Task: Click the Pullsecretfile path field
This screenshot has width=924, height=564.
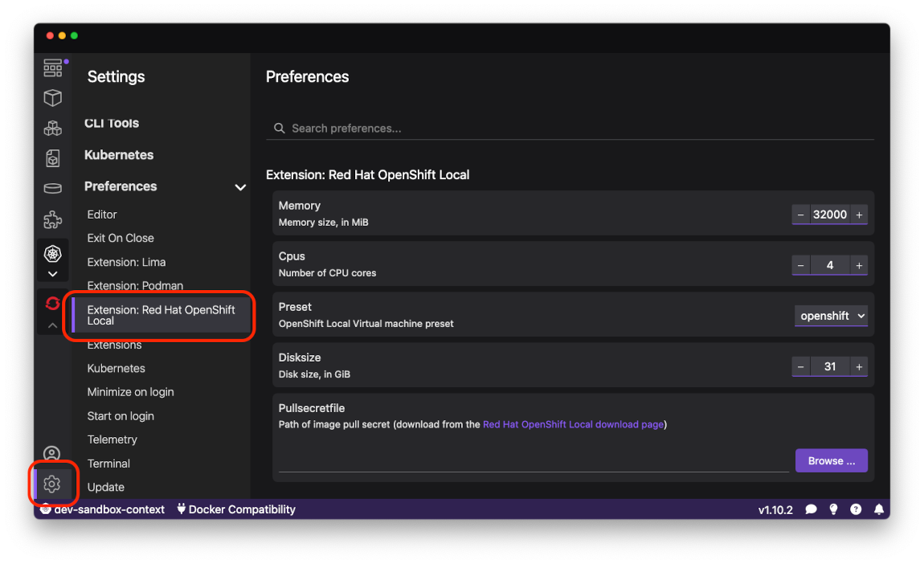Action: pos(534,461)
